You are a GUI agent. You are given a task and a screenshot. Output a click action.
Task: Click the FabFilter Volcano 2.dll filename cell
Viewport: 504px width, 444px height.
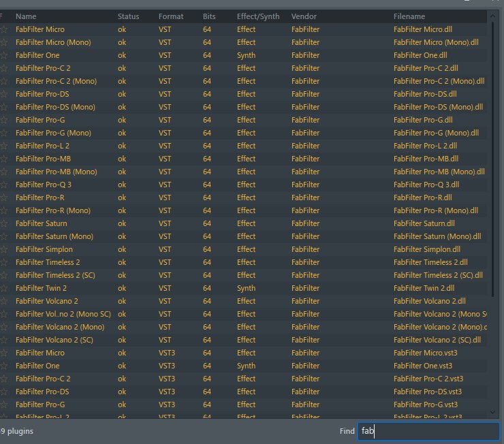pyautogui.click(x=430, y=301)
